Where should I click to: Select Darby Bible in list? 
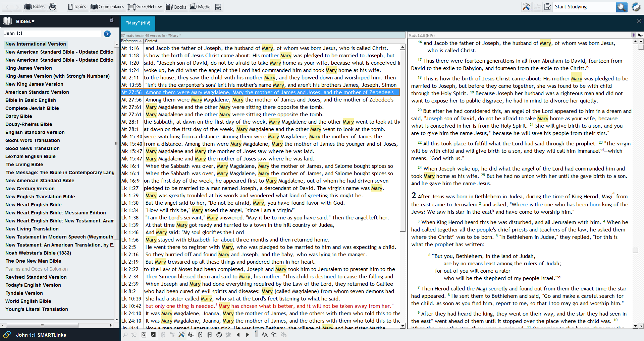[19, 116]
